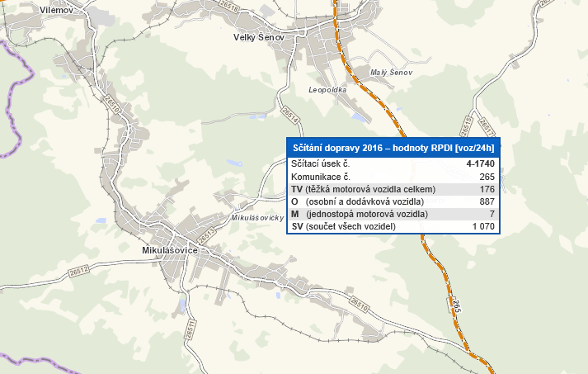Select road number label 26517
The height and width of the screenshot is (374, 588).
click(x=487, y=127)
